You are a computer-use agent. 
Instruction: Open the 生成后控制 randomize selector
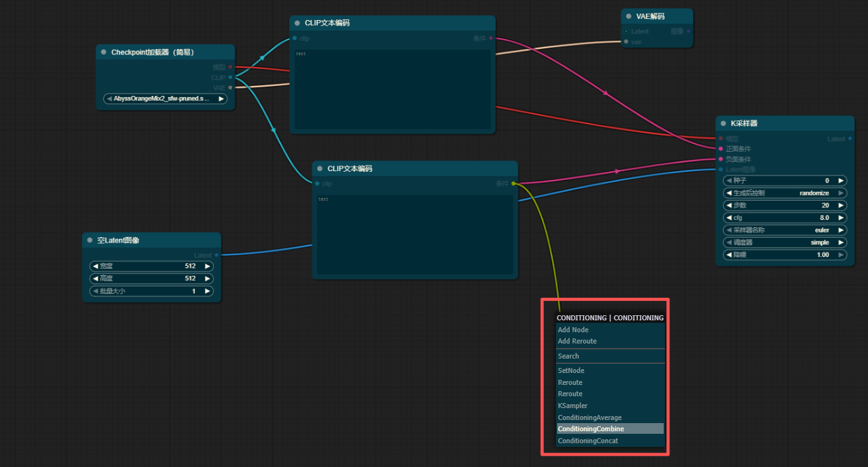tap(785, 193)
